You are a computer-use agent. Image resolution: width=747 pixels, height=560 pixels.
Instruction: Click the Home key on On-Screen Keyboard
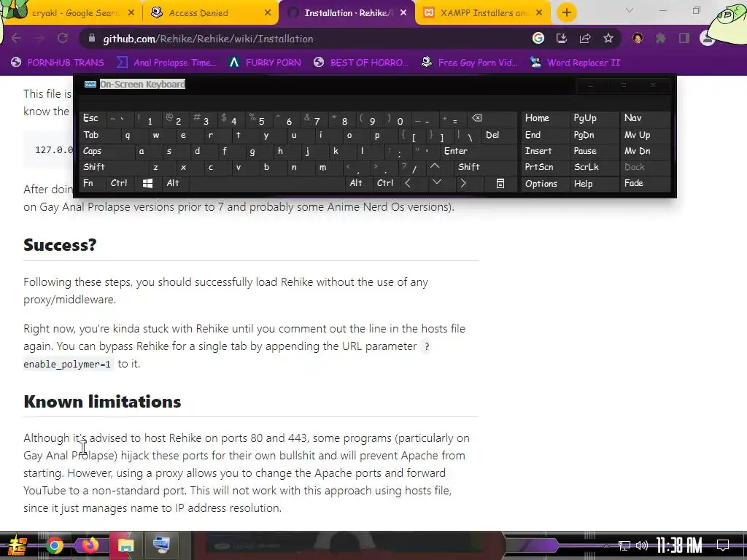[545, 118]
